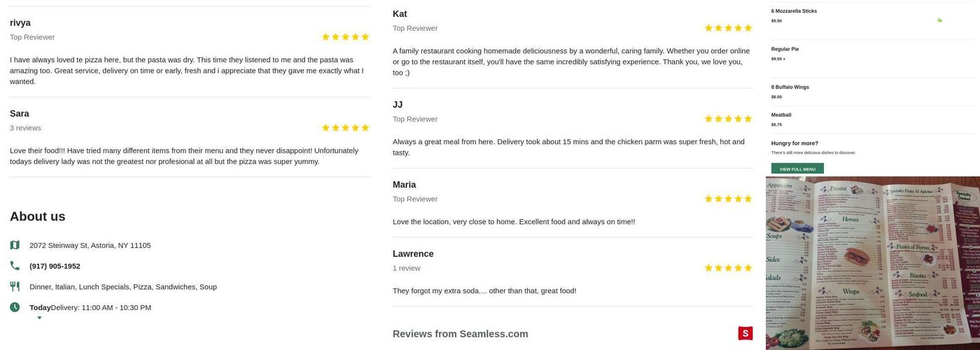Click the clock icon next to hours

coord(15,307)
